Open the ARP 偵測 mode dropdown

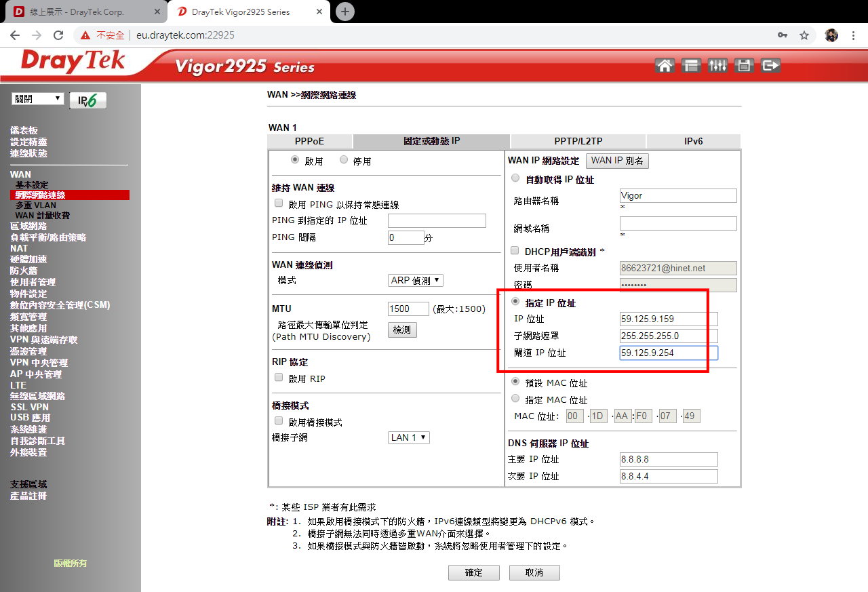tap(416, 280)
